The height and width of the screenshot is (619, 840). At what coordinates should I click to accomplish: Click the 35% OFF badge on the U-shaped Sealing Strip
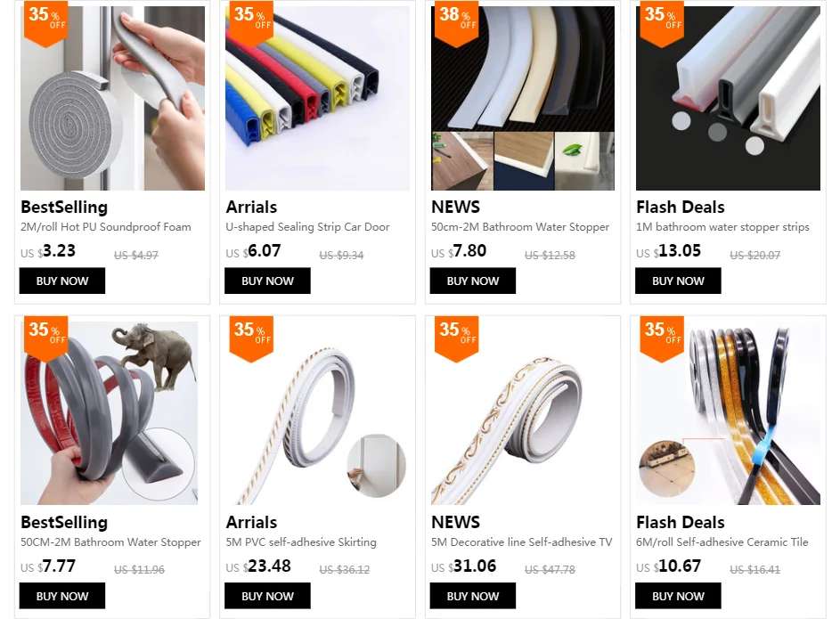[251, 21]
